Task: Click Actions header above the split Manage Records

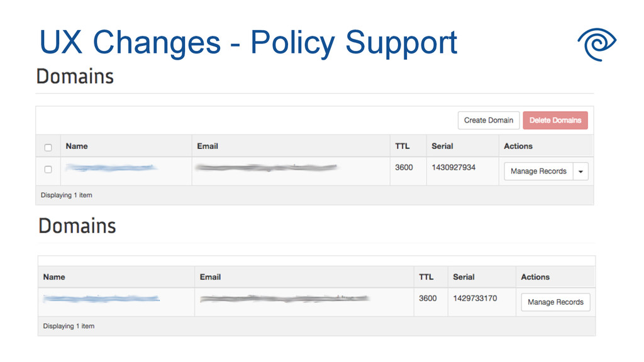Action: (518, 146)
